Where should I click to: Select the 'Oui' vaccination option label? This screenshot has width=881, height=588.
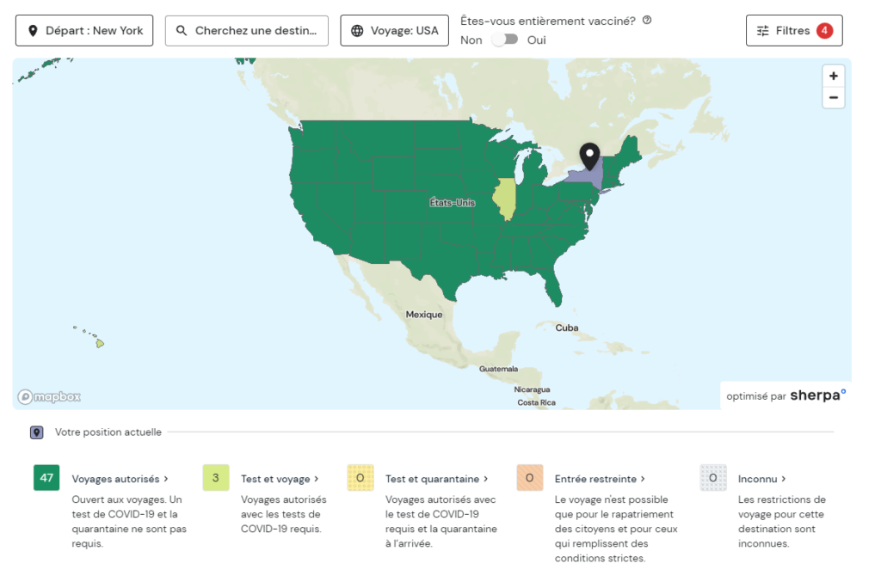pos(537,40)
